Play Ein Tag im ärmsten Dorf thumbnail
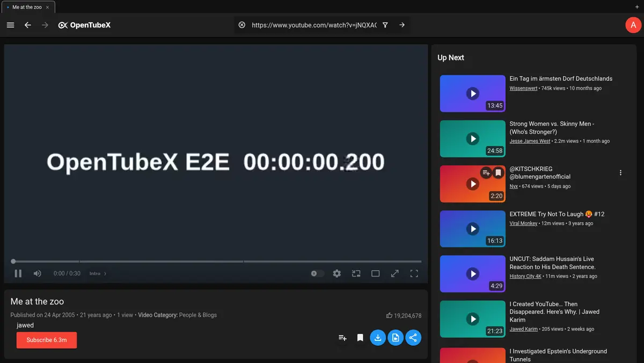644x363 pixels. click(473, 93)
